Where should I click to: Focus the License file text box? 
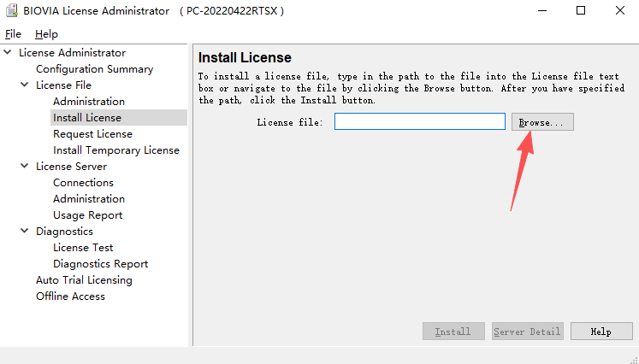(x=419, y=122)
